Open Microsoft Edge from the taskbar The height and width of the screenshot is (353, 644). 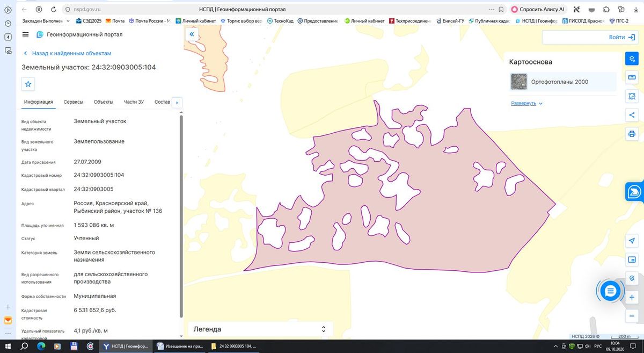tap(41, 347)
